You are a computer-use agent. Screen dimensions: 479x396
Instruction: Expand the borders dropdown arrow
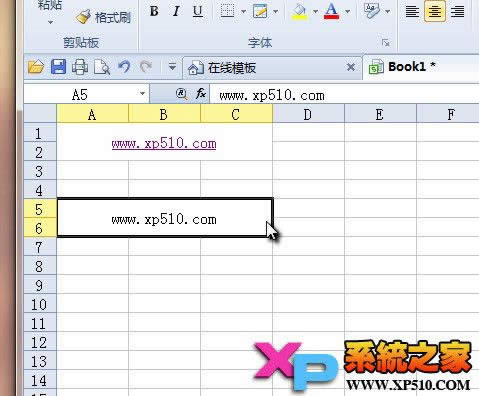[x=243, y=12]
